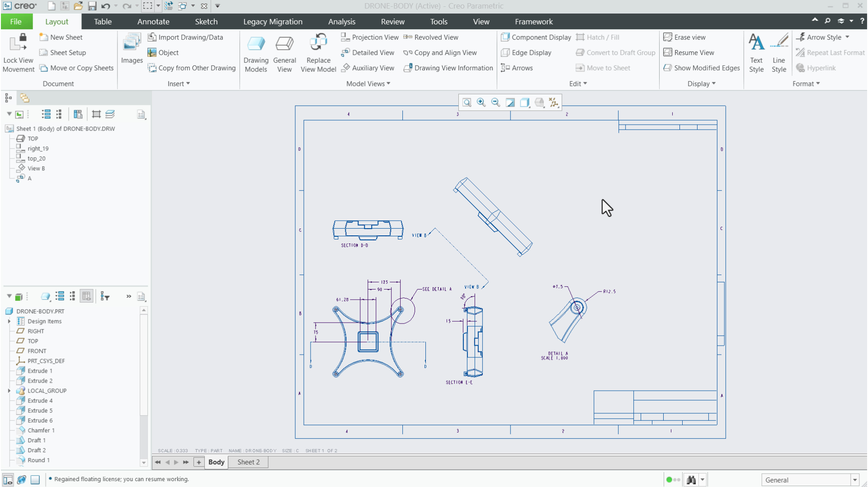This screenshot has height=487, width=868.
Task: Open the Line Style tool
Action: coord(778,53)
